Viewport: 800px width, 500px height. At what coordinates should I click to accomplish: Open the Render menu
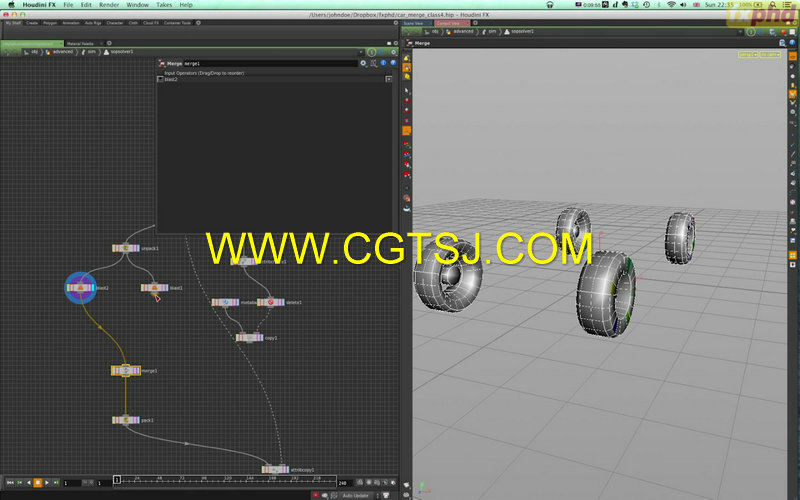109,5
